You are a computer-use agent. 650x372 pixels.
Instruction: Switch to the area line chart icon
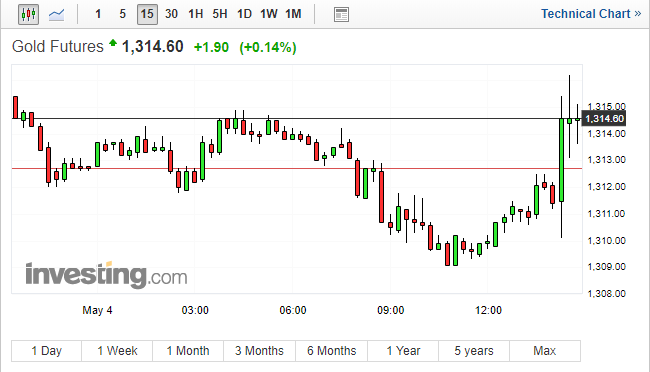tap(56, 15)
